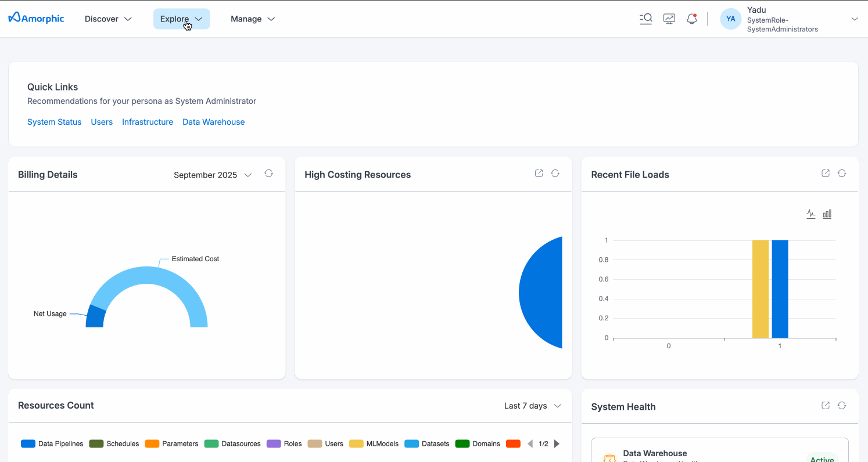Toggle the Data Pipelines legend item
The height and width of the screenshot is (462, 868).
[52, 444]
